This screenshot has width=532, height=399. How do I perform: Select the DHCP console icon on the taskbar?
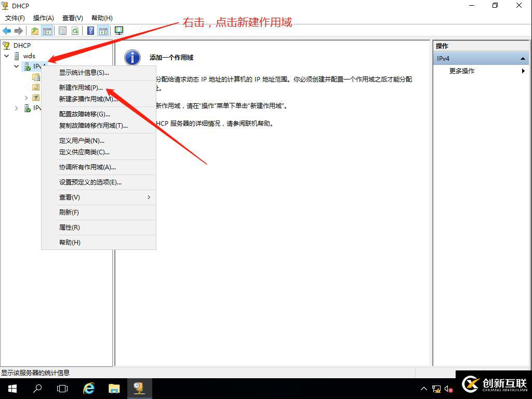pyautogui.click(x=139, y=388)
